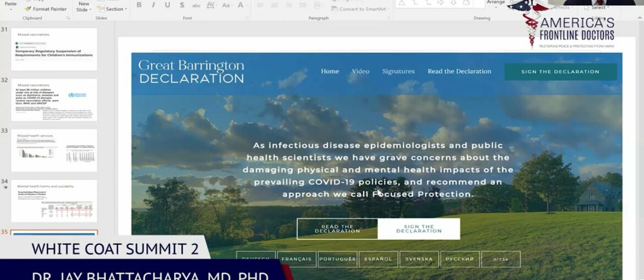
Task: Select slide 31 Missed vaccinations thumbnail
Action: 54,50
